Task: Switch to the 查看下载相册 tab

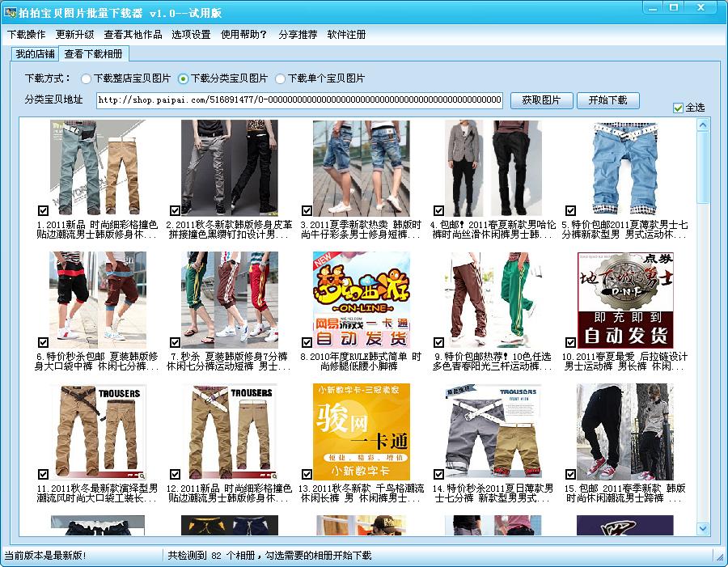Action: click(x=93, y=54)
